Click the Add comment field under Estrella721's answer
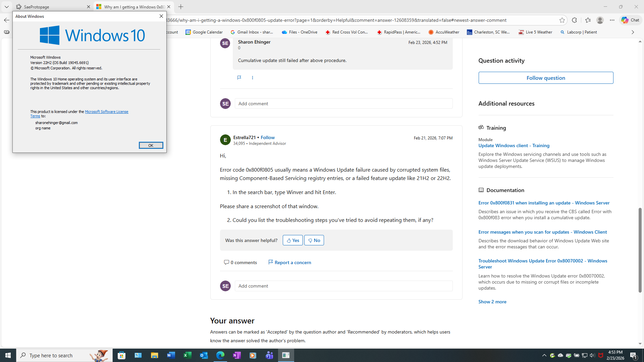Screen dimensions: 644x362 [343, 286]
